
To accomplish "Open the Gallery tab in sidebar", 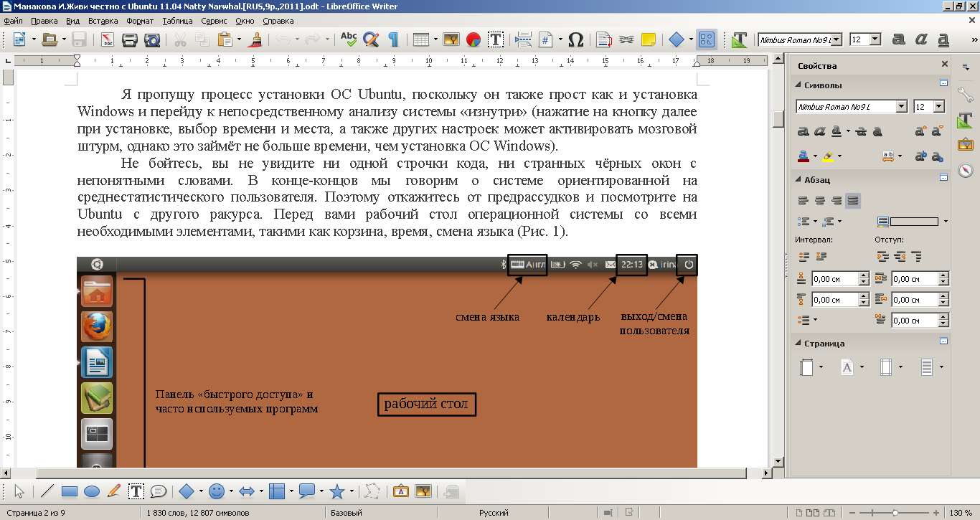I will click(x=965, y=144).
